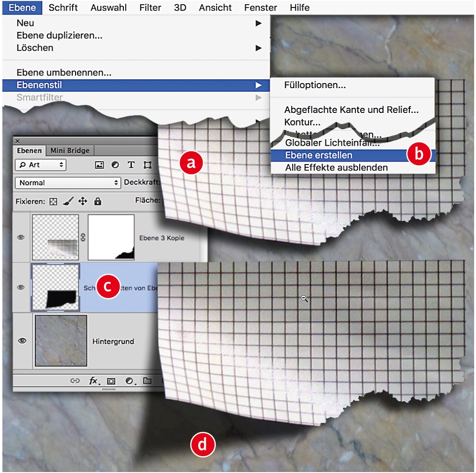
Task: Hide the Ebene 3 Kopie layer
Action: (21, 237)
